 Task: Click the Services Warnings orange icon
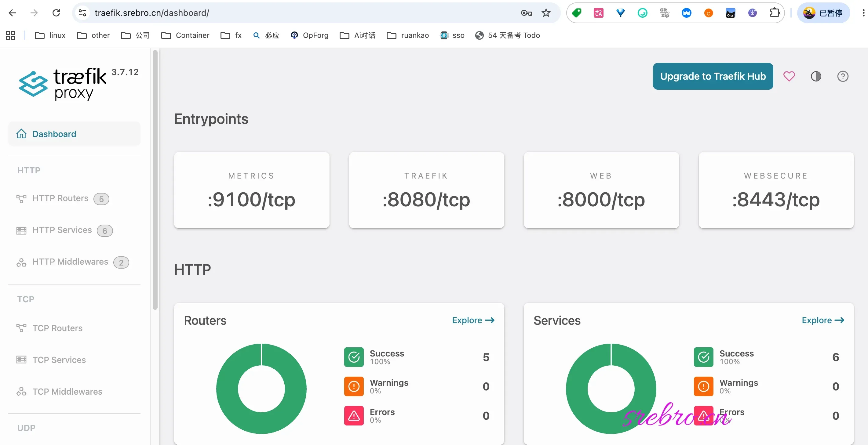pyautogui.click(x=704, y=386)
